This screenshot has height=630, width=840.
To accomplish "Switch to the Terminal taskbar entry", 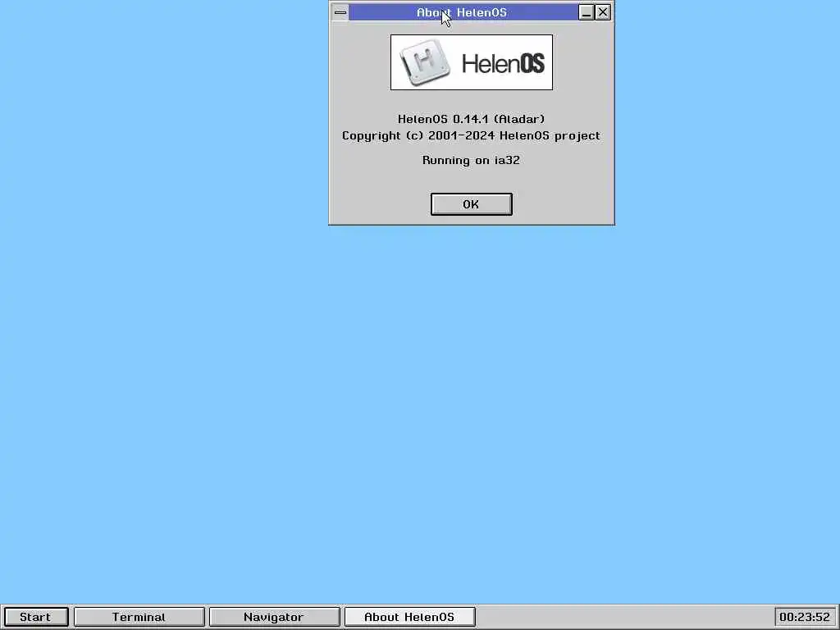I will coord(139,617).
